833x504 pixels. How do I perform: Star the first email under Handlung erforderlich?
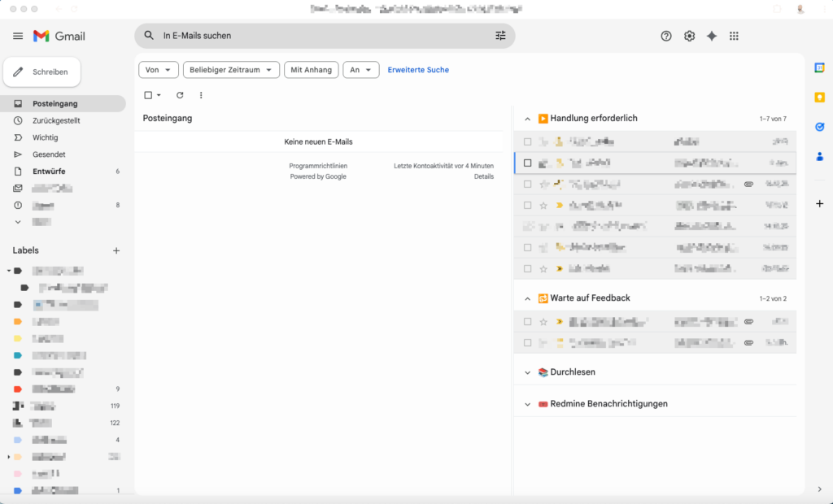click(543, 141)
